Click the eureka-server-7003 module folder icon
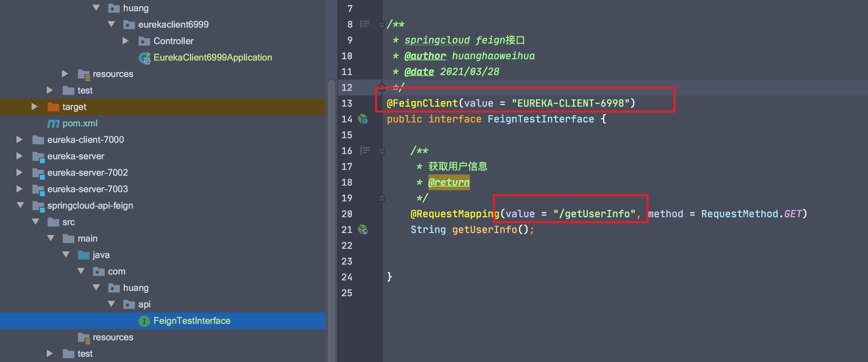Image resolution: width=868 pixels, height=362 pixels. tap(39, 190)
